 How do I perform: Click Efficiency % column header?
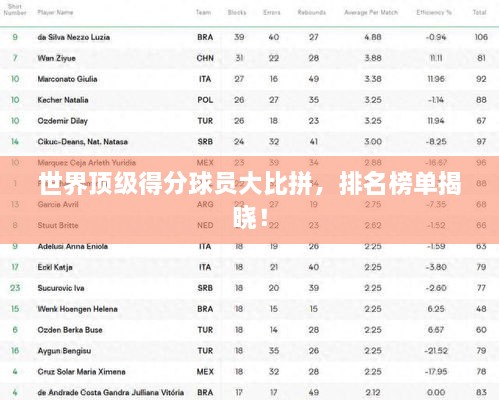tap(434, 12)
